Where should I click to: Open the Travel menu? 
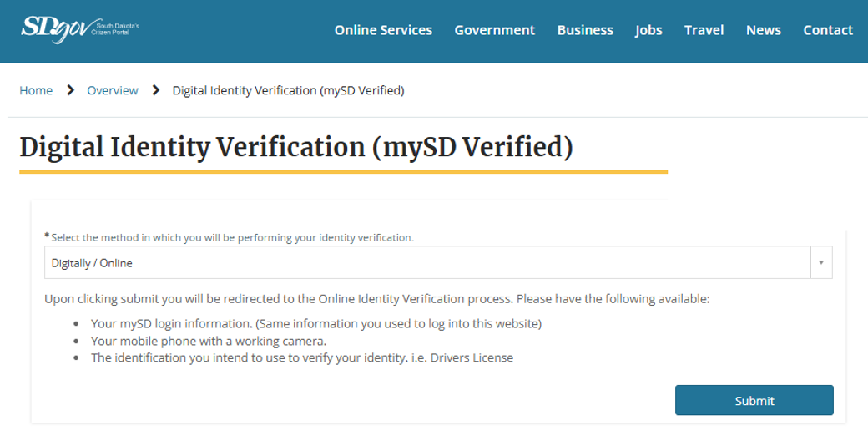pos(704,30)
